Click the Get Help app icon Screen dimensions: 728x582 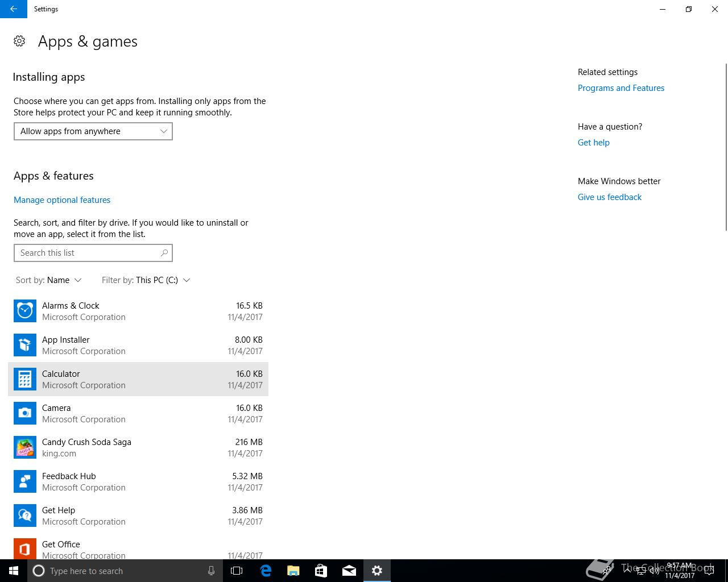(25, 516)
